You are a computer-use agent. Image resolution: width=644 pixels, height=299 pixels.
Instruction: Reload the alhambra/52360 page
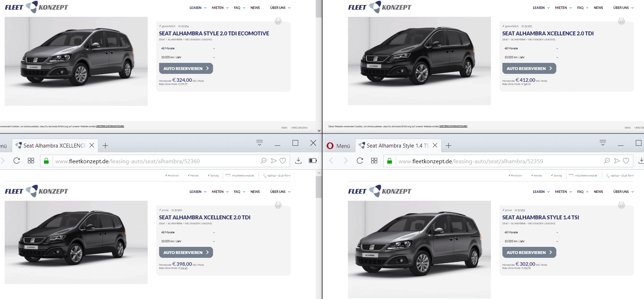16,161
